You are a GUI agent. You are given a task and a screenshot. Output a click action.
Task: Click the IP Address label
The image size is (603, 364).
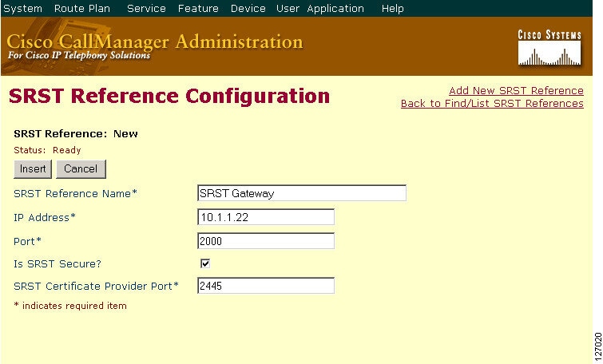[x=45, y=218]
